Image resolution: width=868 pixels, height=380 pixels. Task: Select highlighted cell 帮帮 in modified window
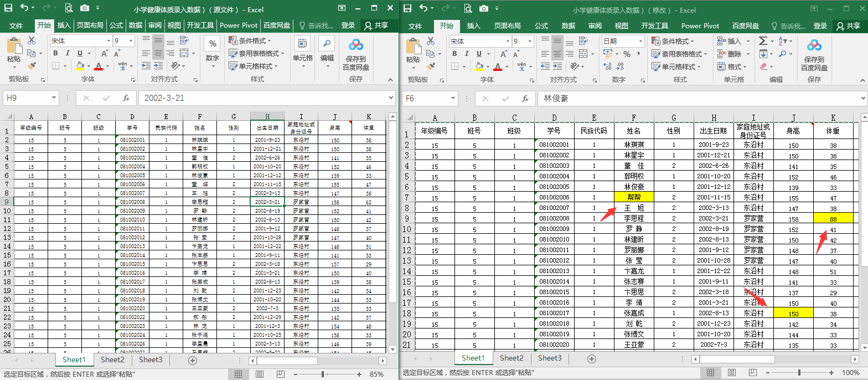coord(634,196)
